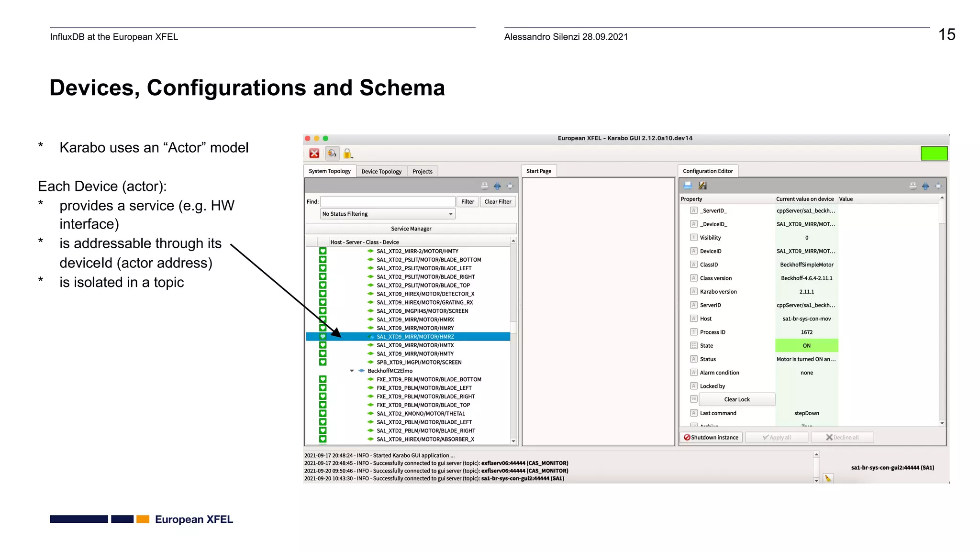The width and height of the screenshot is (980, 551).
Task: Click green device icon of SA1_XTD9_HIREX/MOTOR/GRATING_RX
Action: 370,302
